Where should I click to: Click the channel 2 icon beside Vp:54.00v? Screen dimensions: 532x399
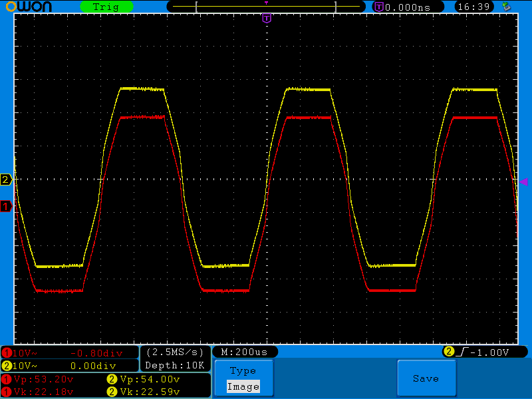coord(112,379)
